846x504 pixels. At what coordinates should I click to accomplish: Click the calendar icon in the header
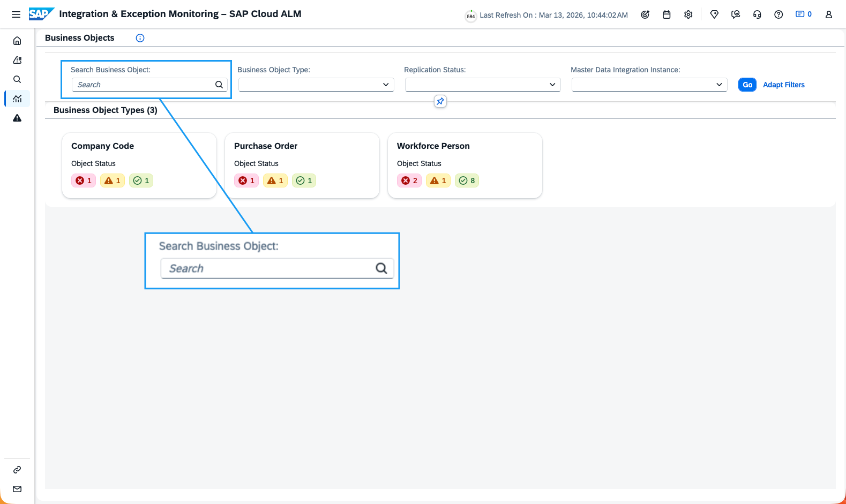coord(667,14)
